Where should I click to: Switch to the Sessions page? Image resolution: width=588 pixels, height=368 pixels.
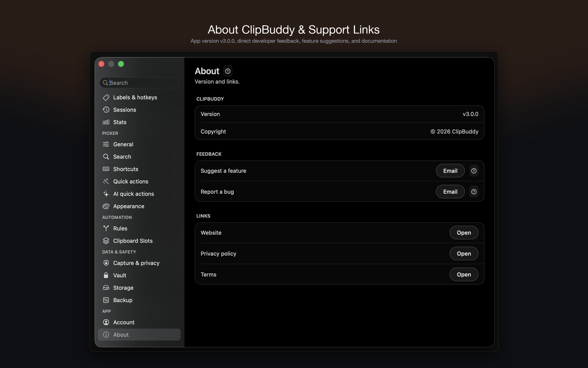tap(139, 110)
